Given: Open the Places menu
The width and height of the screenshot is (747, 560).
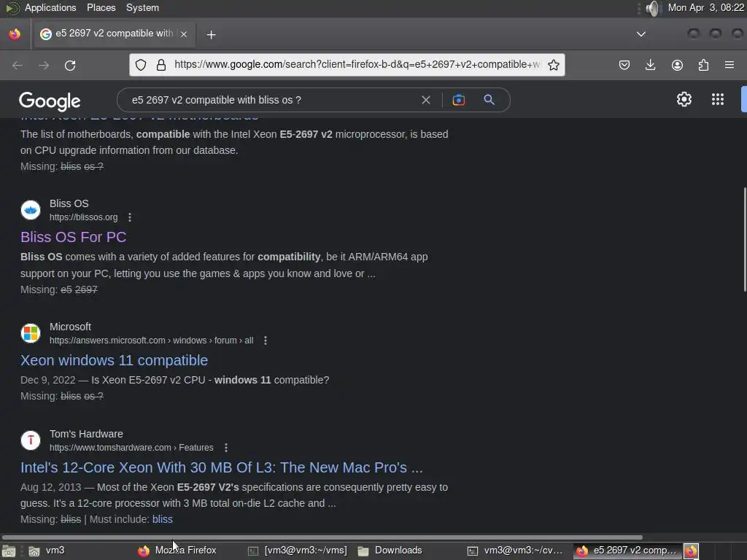Looking at the screenshot, I should click(101, 7).
